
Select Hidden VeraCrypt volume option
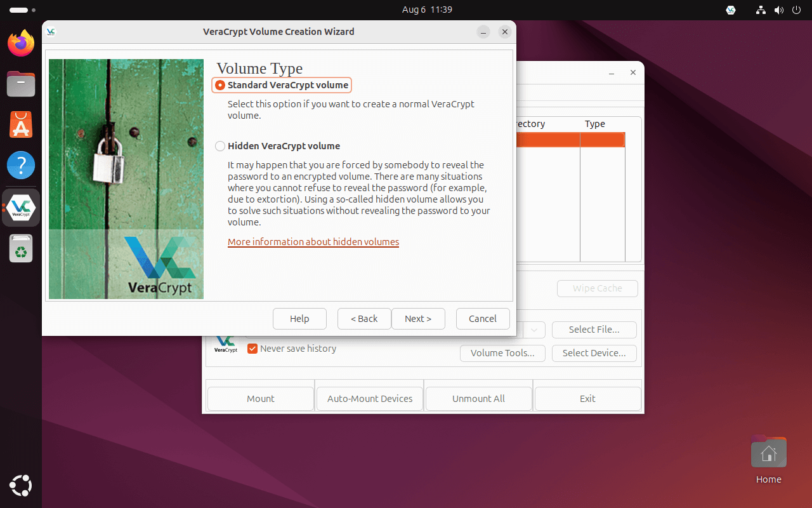(x=278, y=146)
